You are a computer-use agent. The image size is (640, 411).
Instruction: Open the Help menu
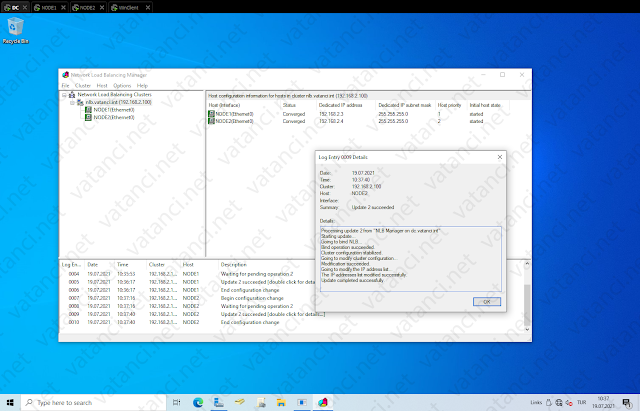point(142,86)
